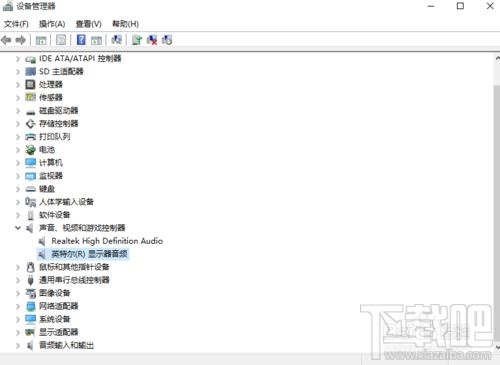Select the 通用串行总线控制器 label

pos(74,280)
